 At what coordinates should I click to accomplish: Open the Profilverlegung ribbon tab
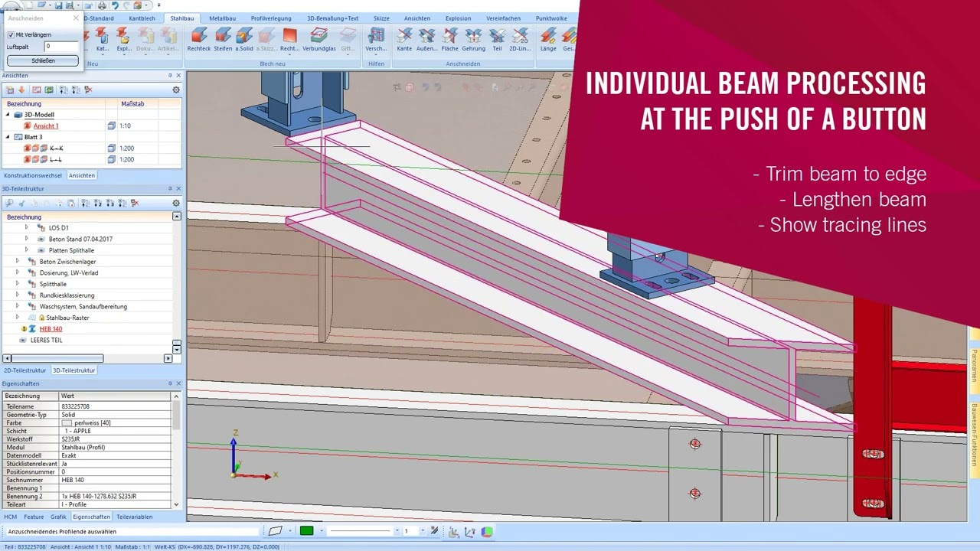pos(271,18)
